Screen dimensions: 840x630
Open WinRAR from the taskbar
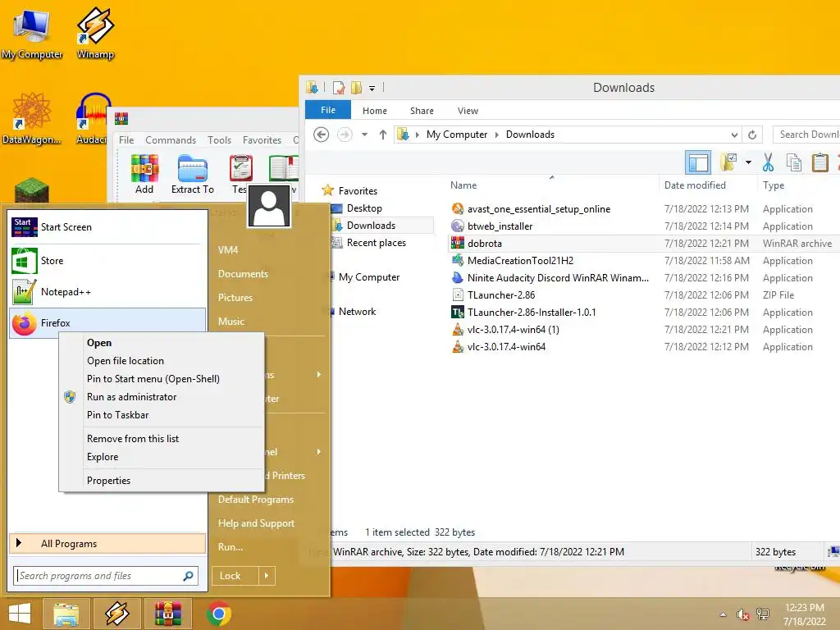pos(167,614)
